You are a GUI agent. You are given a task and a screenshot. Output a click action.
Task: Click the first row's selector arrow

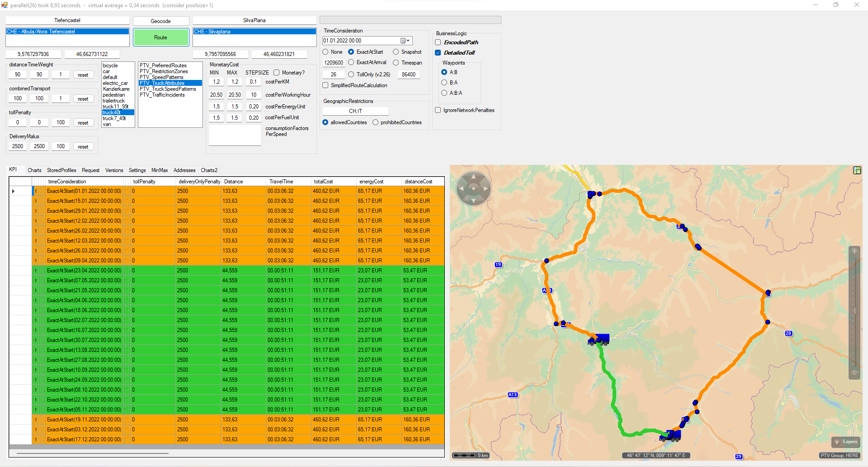pos(14,191)
